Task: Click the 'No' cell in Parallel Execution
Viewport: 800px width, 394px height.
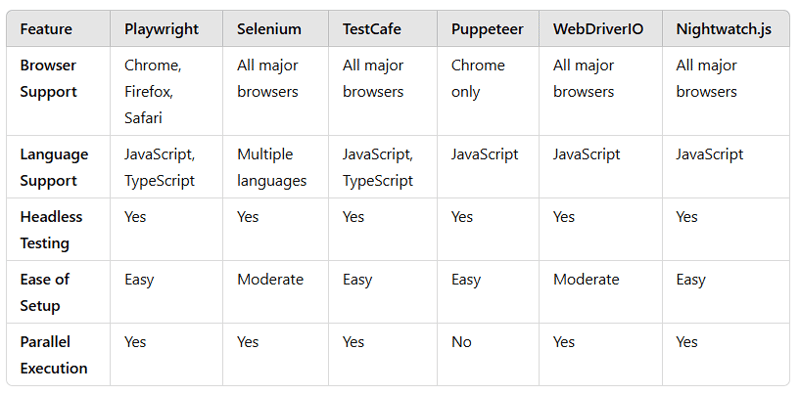Action: pyautogui.click(x=461, y=342)
